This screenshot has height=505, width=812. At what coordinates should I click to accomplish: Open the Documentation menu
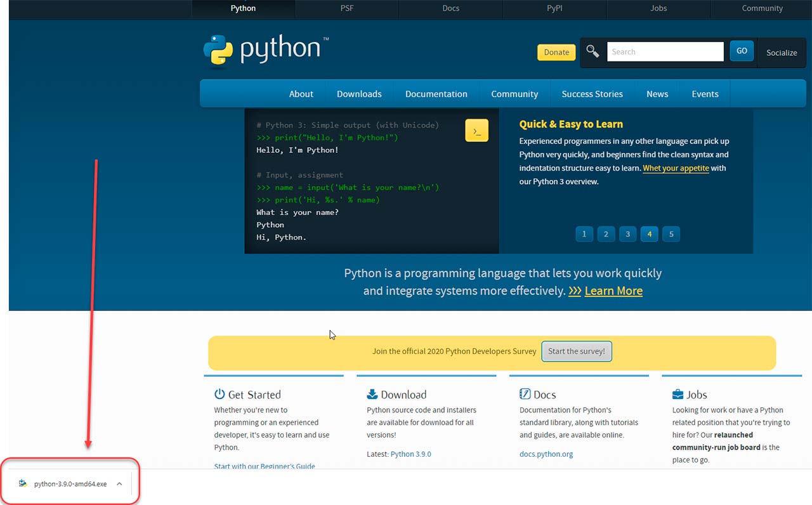point(436,94)
